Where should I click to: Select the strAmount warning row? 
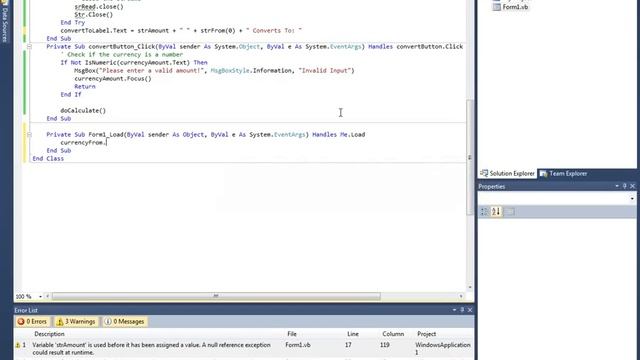[244, 349]
